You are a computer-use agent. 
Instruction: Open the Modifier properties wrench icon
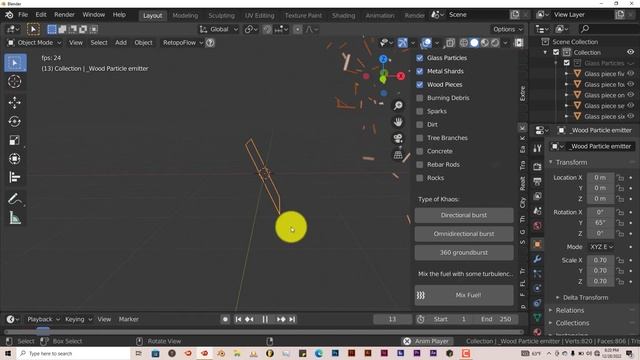pyautogui.click(x=537, y=259)
